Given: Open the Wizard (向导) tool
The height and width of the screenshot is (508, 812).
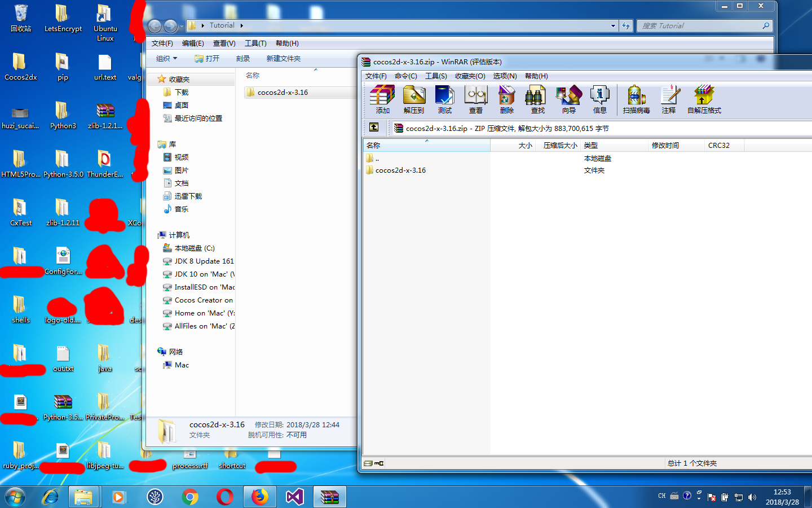Looking at the screenshot, I should point(568,99).
